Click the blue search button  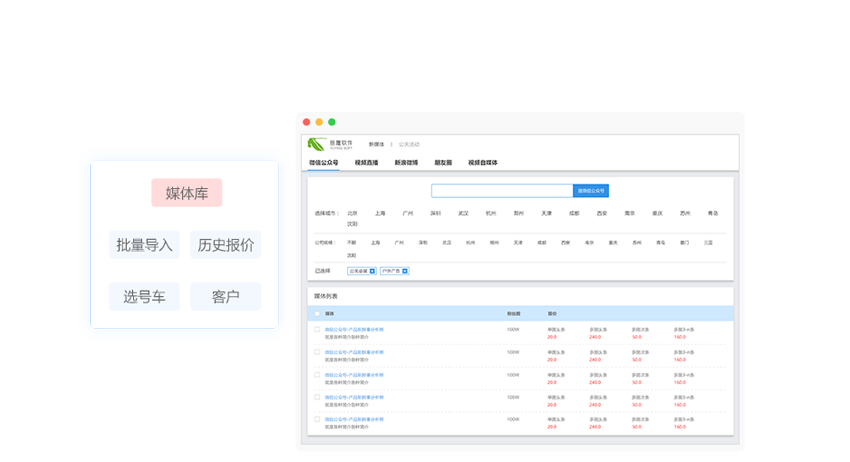point(590,191)
